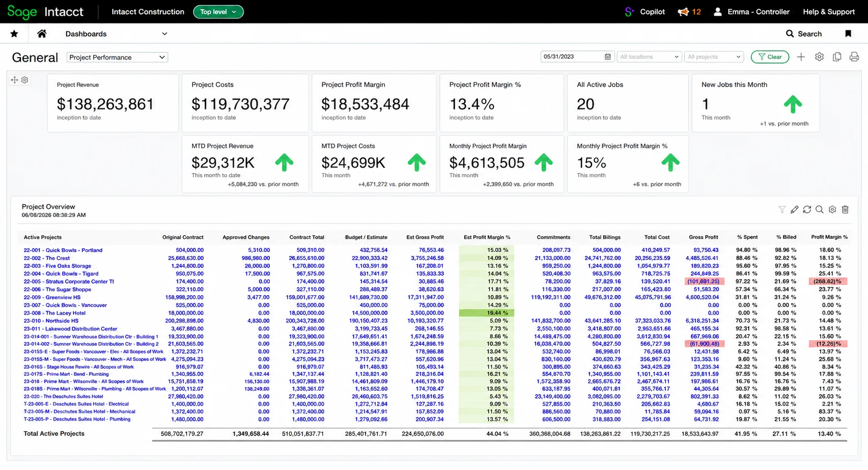Expand the Top level entity dropdown
868x470 pixels.
tap(218, 12)
